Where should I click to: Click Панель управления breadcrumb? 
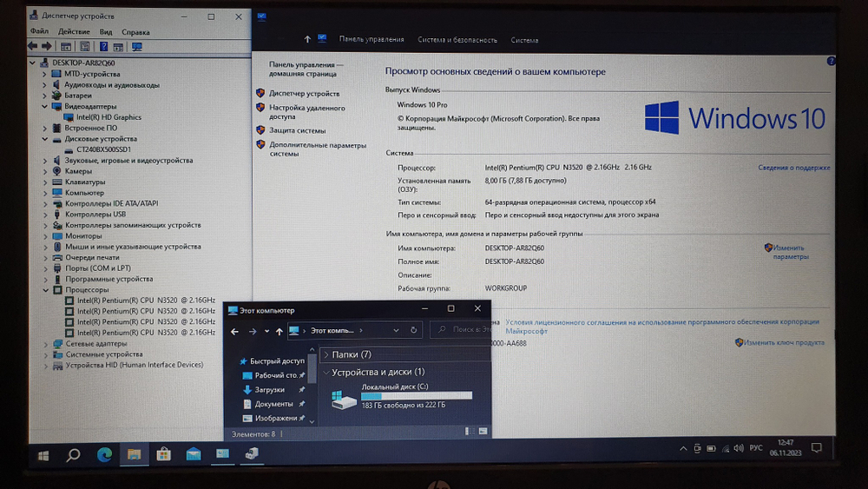pos(372,39)
